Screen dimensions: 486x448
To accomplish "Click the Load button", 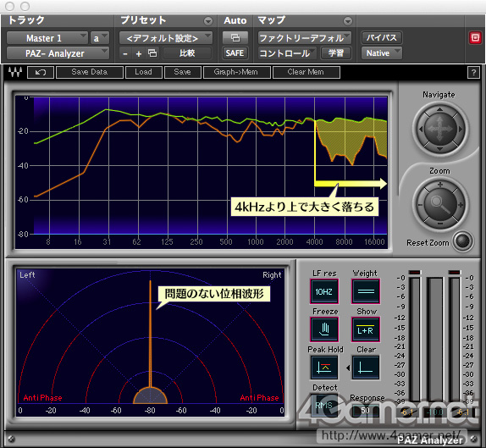I will point(143,72).
